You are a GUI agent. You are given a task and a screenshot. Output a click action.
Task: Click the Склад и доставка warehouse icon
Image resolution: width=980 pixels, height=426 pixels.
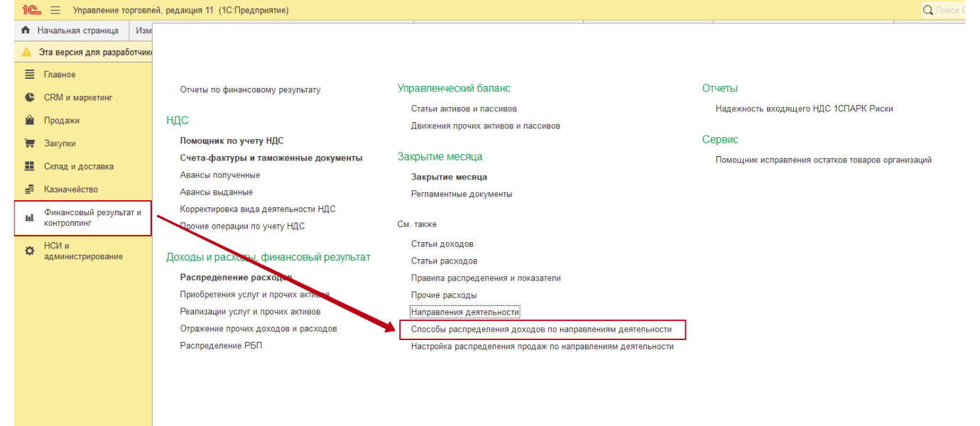tap(30, 166)
